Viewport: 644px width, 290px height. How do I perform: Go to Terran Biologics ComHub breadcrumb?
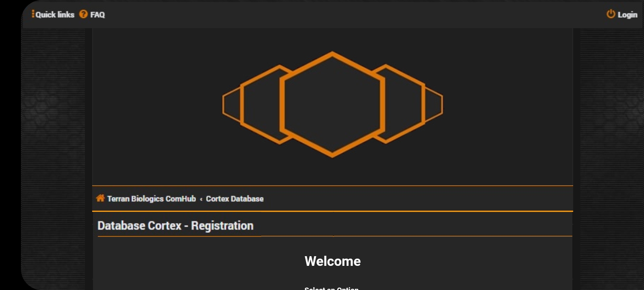point(151,199)
